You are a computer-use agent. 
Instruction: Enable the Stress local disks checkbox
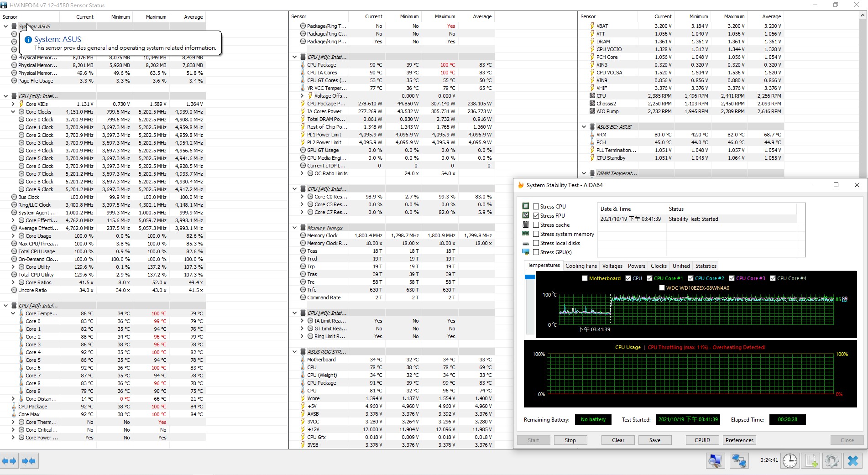[x=536, y=243]
